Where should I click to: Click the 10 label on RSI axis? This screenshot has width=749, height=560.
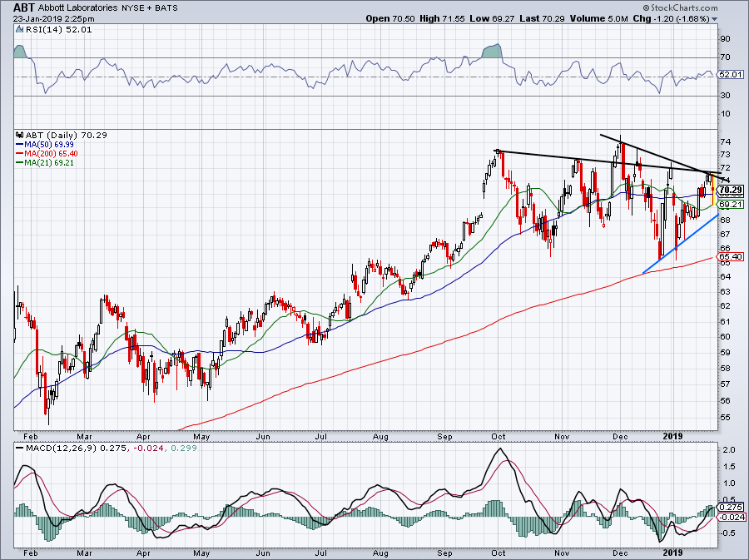click(x=725, y=114)
